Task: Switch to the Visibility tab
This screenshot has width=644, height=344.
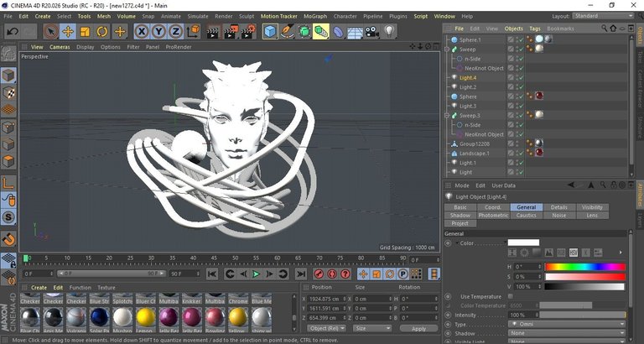Action: point(592,207)
